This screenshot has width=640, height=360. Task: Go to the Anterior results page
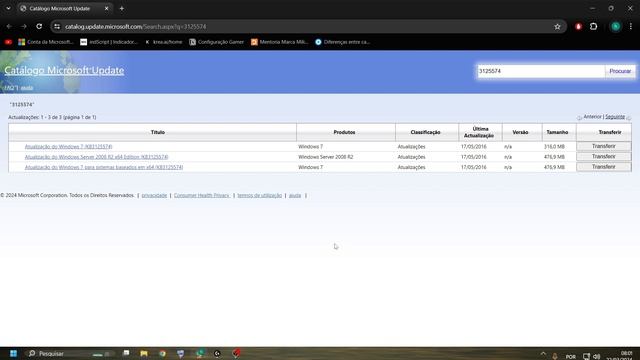coord(592,117)
